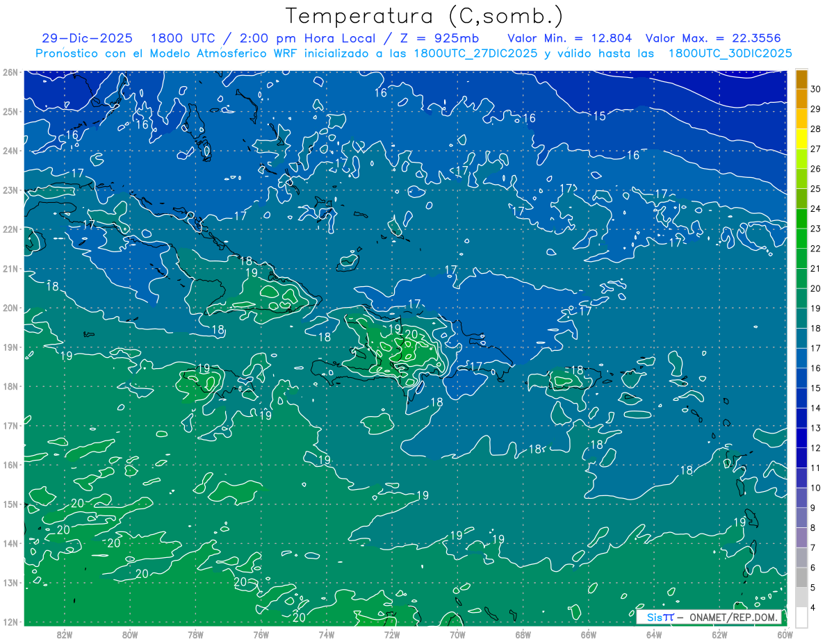
Task: Pick dark orange swatch above legend value 30
Action: (801, 78)
